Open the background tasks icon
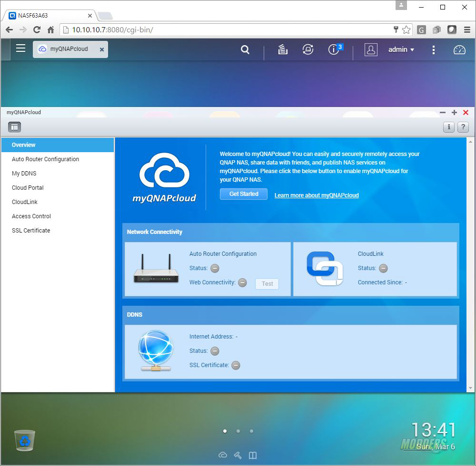476x466 pixels. point(283,49)
